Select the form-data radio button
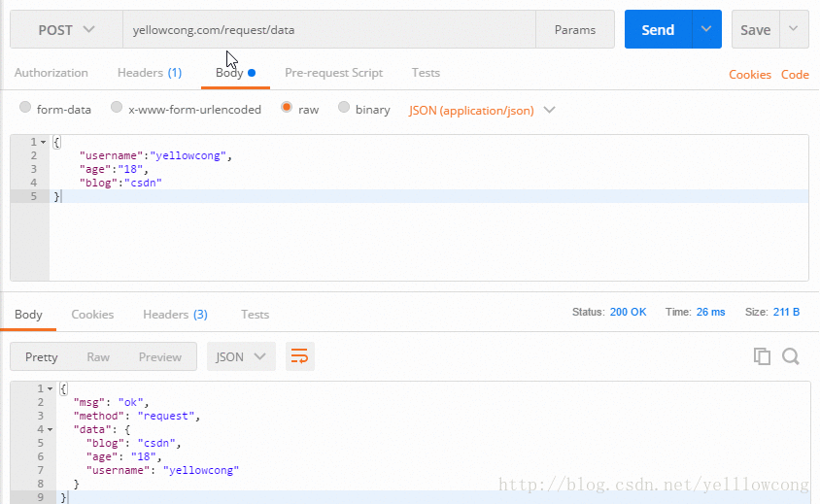820x504 pixels. (26, 109)
